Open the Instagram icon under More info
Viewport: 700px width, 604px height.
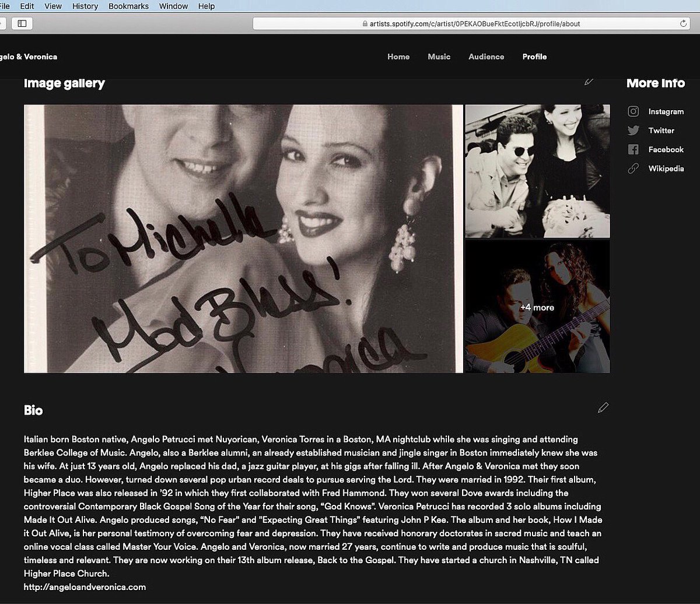click(x=633, y=111)
